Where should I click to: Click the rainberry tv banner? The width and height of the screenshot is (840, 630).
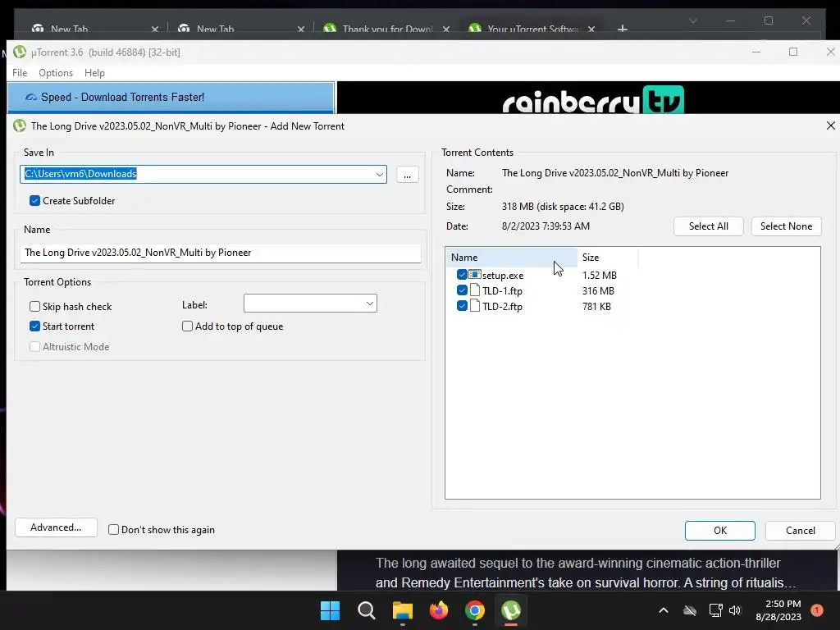tap(593, 99)
